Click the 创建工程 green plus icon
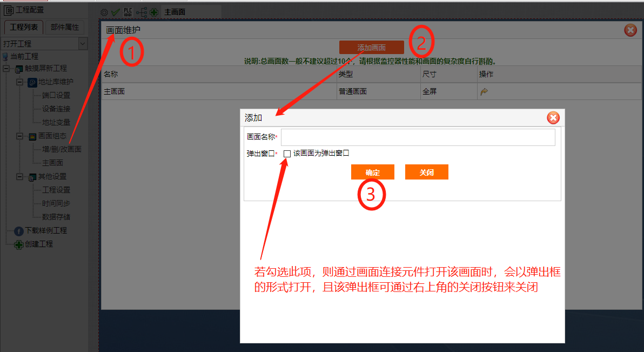Viewport: 644px width, 352px height. pyautogui.click(x=19, y=244)
